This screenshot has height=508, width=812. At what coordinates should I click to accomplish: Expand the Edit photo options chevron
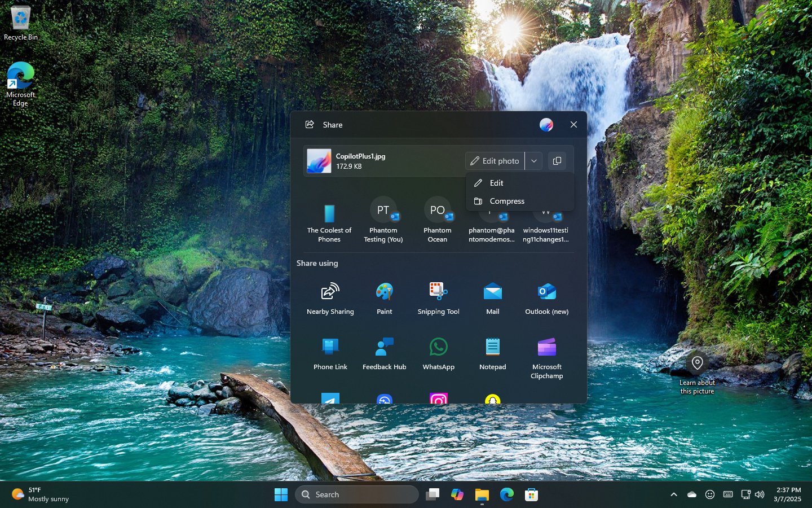[x=533, y=161]
